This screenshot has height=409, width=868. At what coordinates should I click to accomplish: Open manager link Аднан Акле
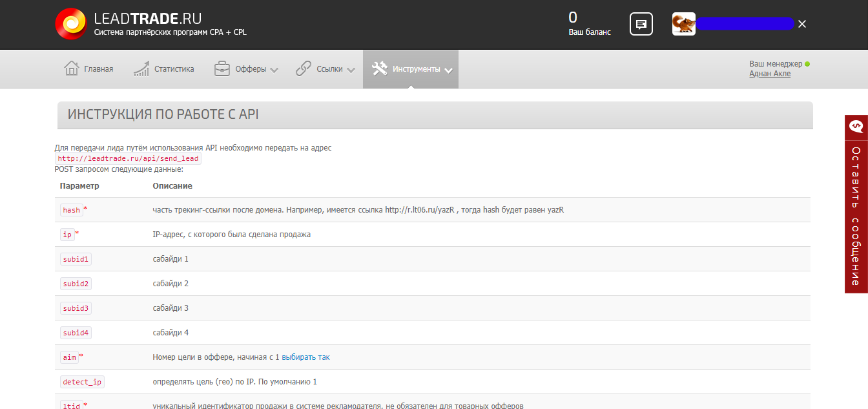(770, 74)
